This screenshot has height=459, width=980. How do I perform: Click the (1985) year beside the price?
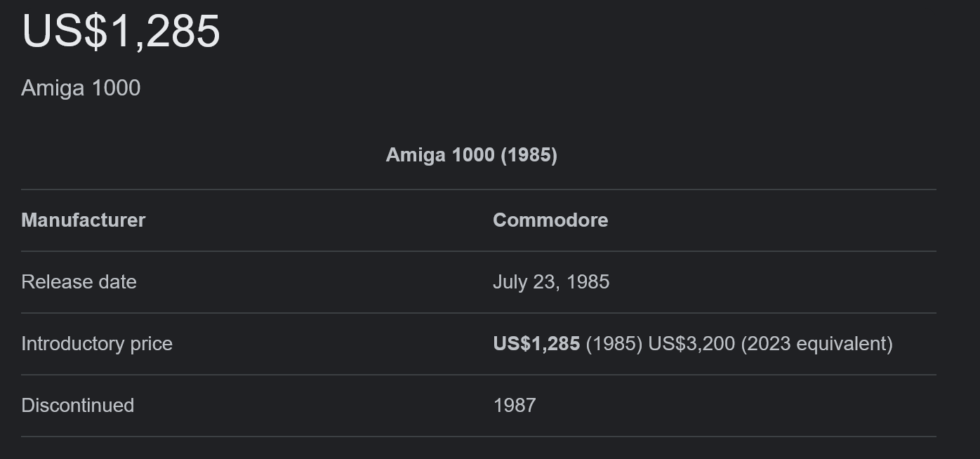point(614,344)
